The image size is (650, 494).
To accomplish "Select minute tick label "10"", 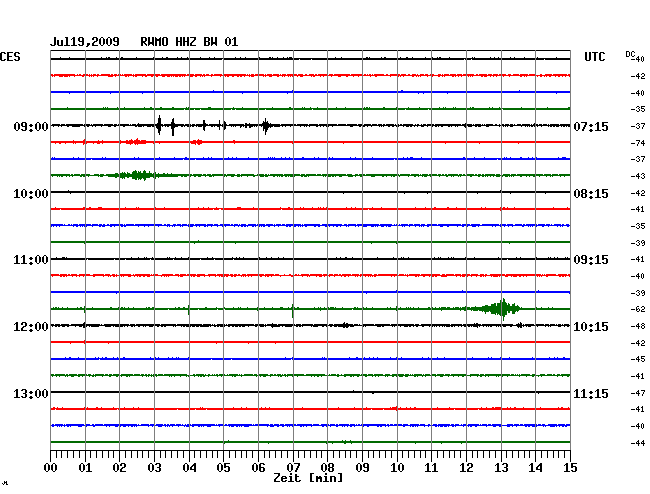I will point(397,468).
